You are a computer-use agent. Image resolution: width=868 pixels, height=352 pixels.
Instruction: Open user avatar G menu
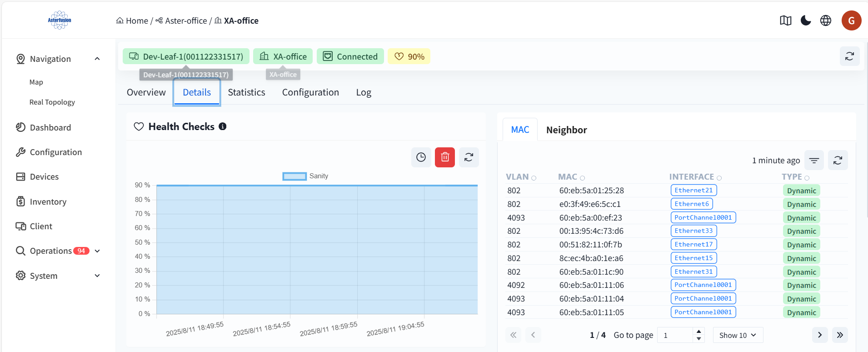tap(851, 20)
